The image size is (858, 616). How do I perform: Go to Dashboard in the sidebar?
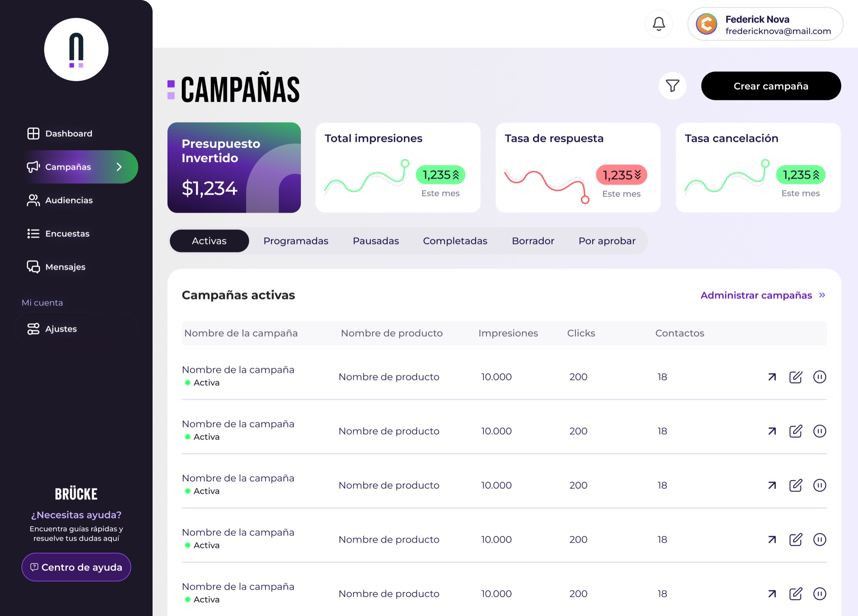point(60,133)
